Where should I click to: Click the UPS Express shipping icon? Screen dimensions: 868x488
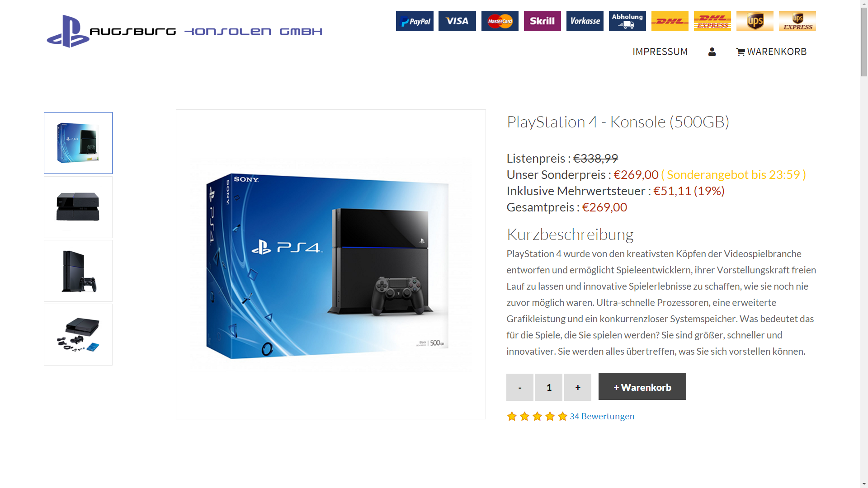click(797, 21)
